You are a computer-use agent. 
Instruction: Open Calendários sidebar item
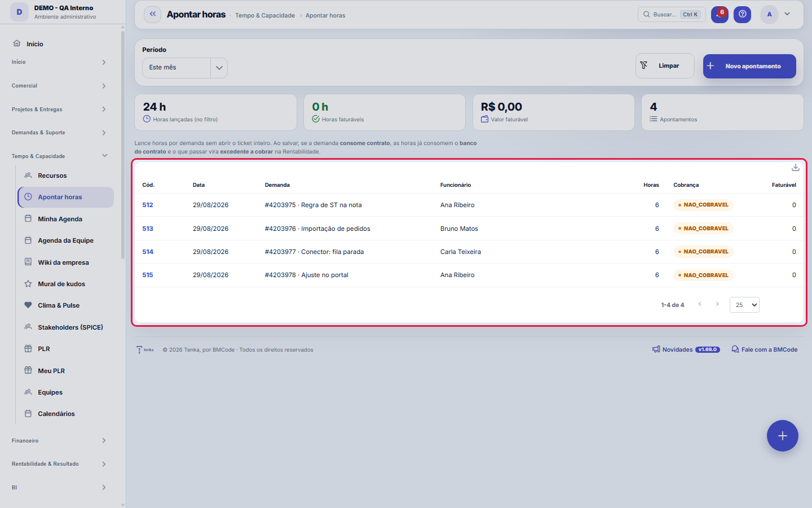[x=66, y=414]
